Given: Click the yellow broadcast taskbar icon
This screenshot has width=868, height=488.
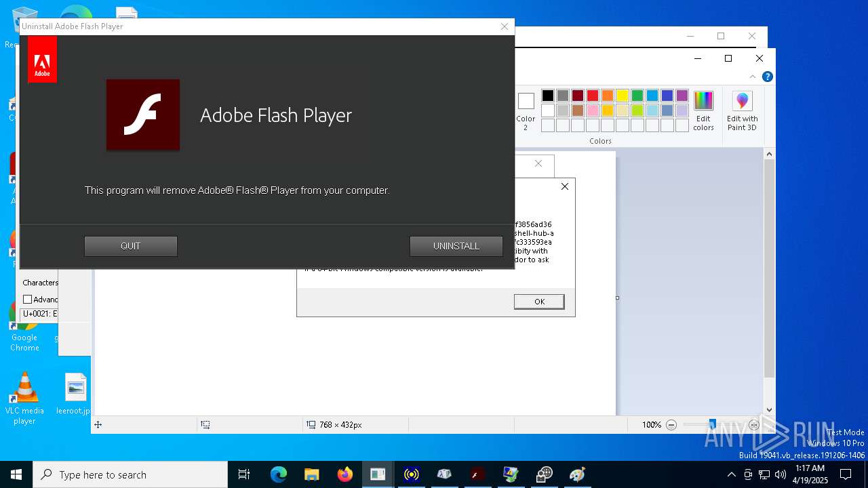Looking at the screenshot, I should pyautogui.click(x=411, y=474).
